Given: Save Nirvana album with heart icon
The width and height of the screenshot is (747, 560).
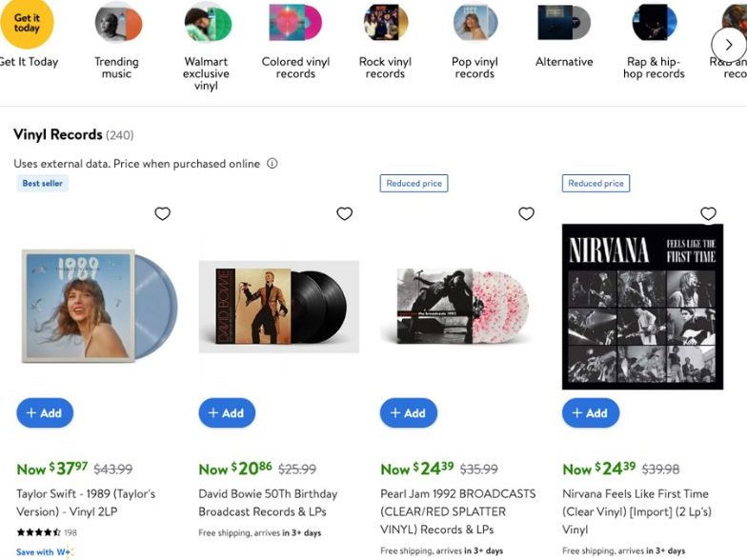Looking at the screenshot, I should pos(708,213).
